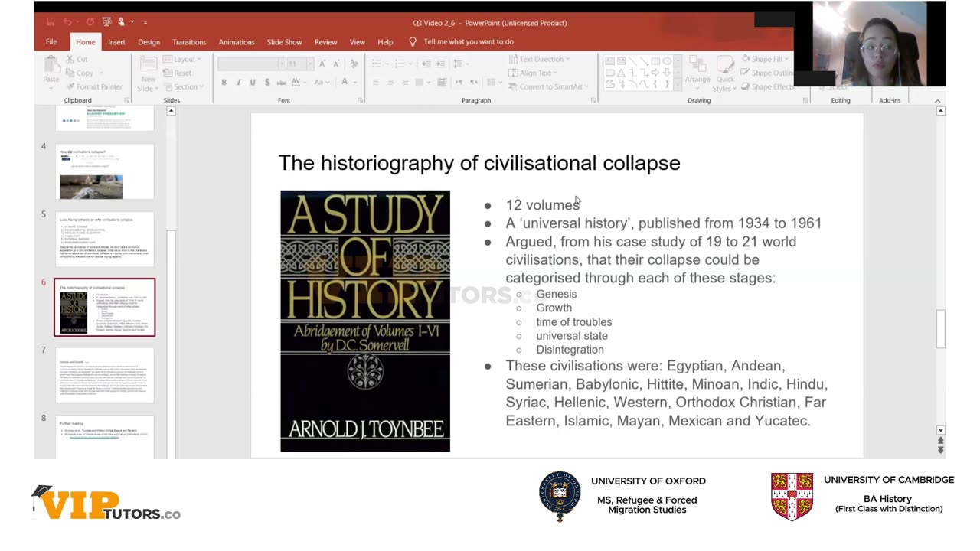Viewport: 980px width, 551px height.
Task: Toggle Align Left paragraph alignment
Action: (x=376, y=82)
